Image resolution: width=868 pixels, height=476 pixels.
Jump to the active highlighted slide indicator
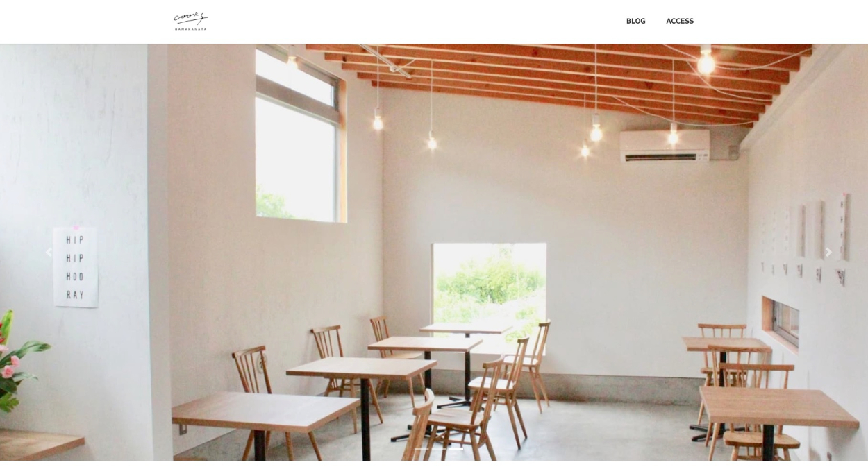[456, 449]
